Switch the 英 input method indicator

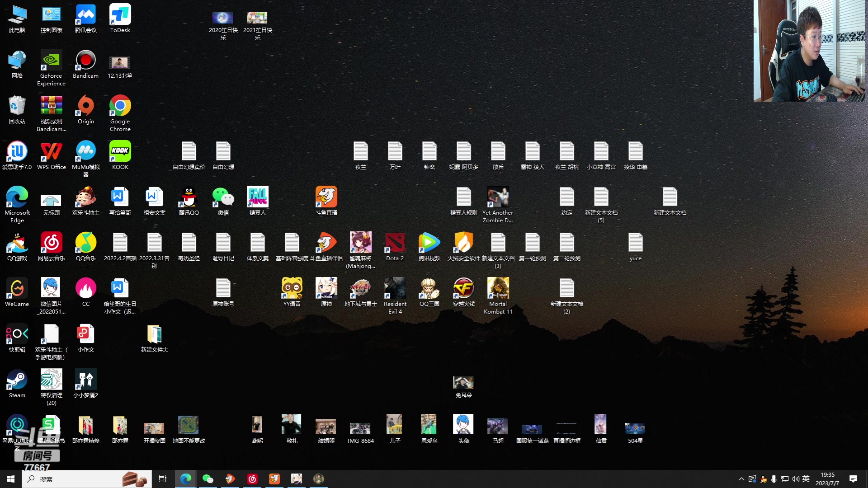click(x=806, y=479)
